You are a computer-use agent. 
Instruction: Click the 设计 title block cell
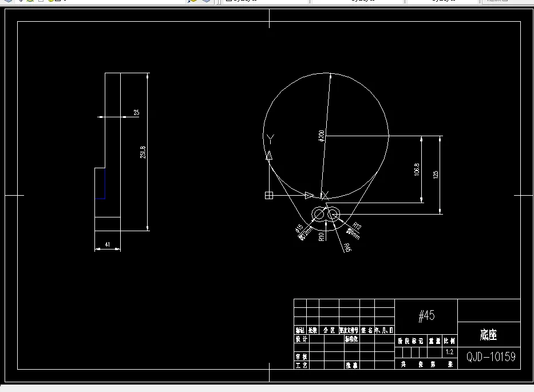302,339
